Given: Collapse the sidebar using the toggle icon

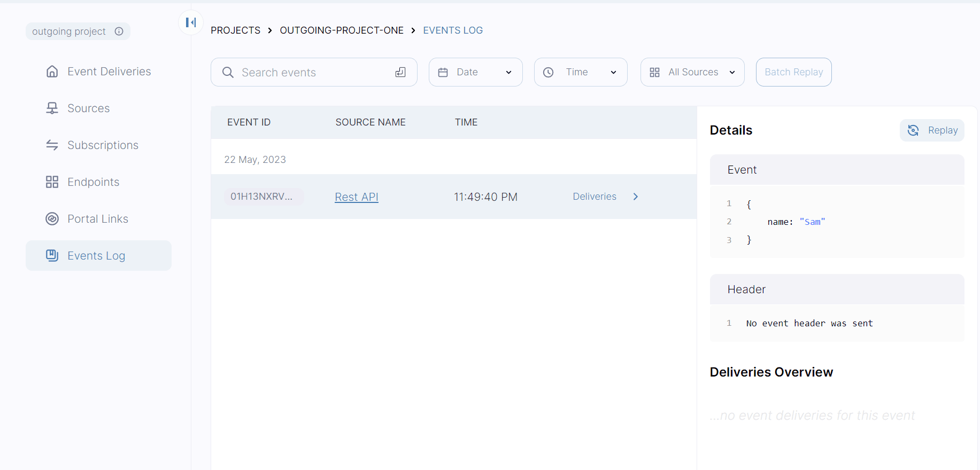Looking at the screenshot, I should point(191,22).
